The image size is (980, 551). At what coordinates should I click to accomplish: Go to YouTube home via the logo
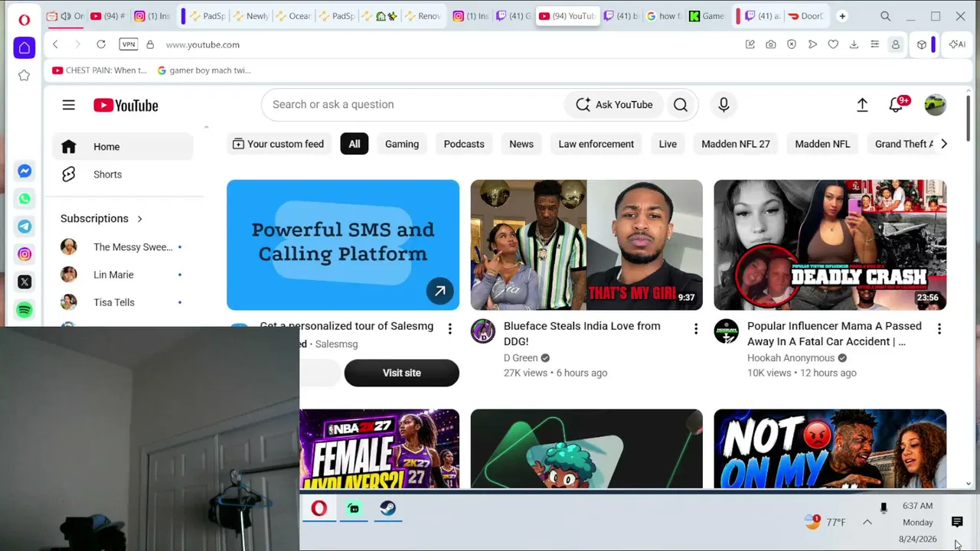[x=126, y=106]
